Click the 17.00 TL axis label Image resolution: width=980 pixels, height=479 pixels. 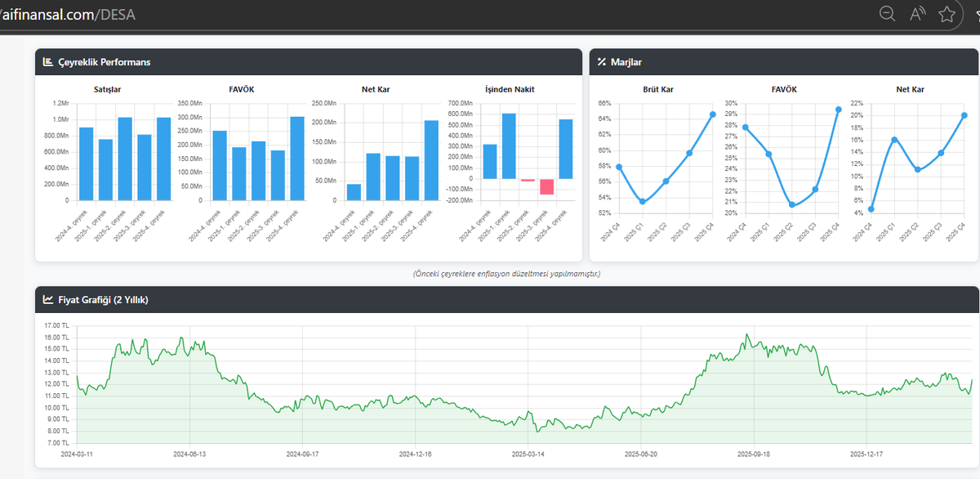pos(56,325)
